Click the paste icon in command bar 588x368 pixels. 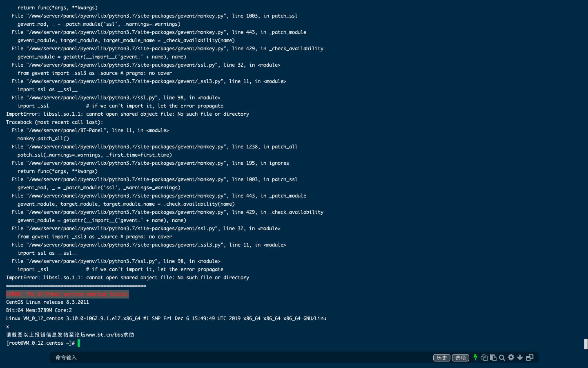pos(493,357)
